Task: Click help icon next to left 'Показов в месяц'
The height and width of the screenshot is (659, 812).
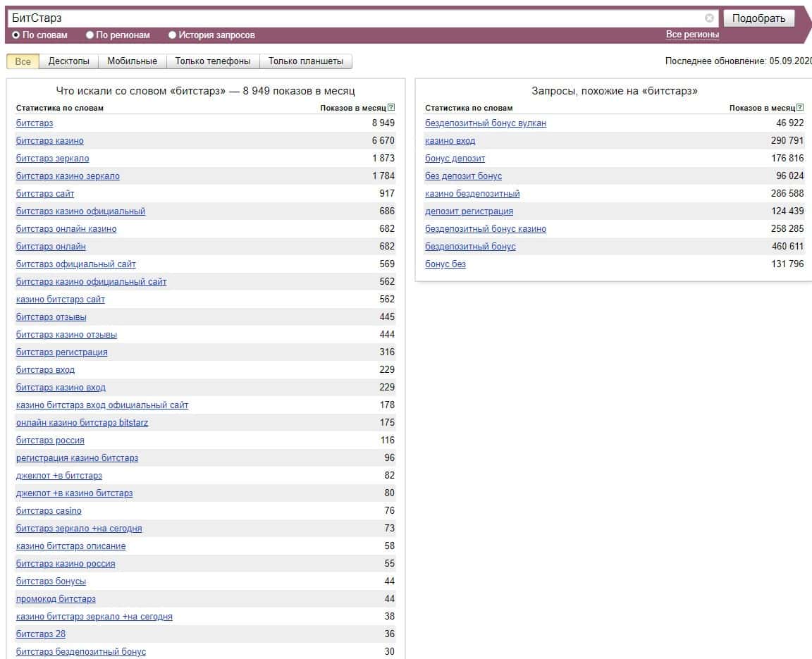Action: [391, 108]
